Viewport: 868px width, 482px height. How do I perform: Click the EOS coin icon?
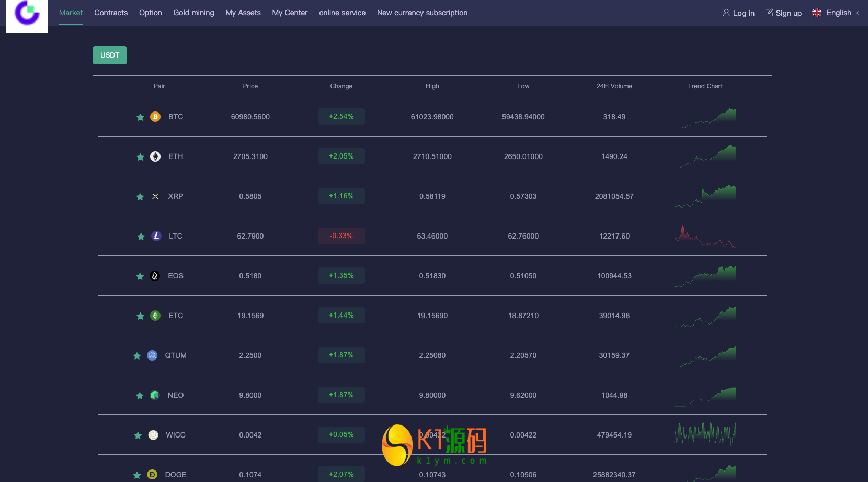point(155,276)
